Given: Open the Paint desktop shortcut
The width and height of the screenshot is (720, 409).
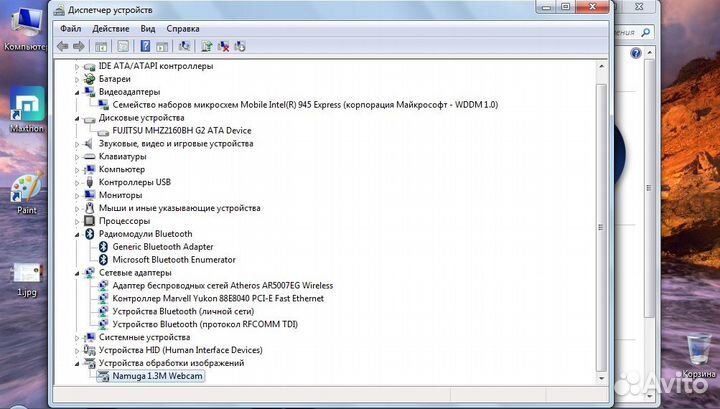Looking at the screenshot, I should 27,193.
